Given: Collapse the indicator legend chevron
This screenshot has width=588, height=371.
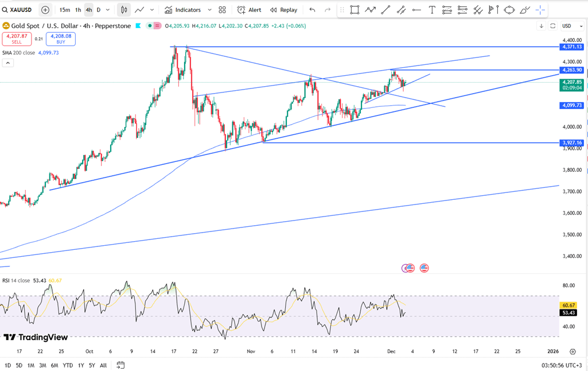Looking at the screenshot, I should point(8,63).
